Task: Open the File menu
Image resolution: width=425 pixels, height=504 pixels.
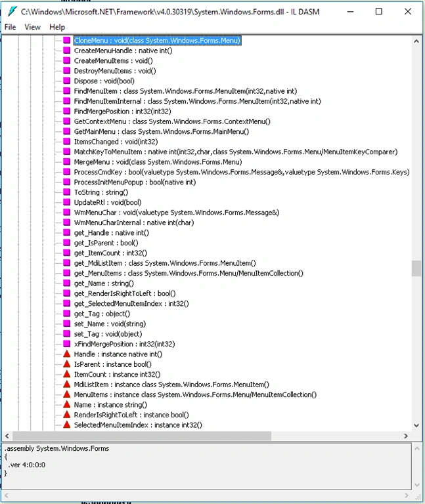Action: tap(10, 27)
